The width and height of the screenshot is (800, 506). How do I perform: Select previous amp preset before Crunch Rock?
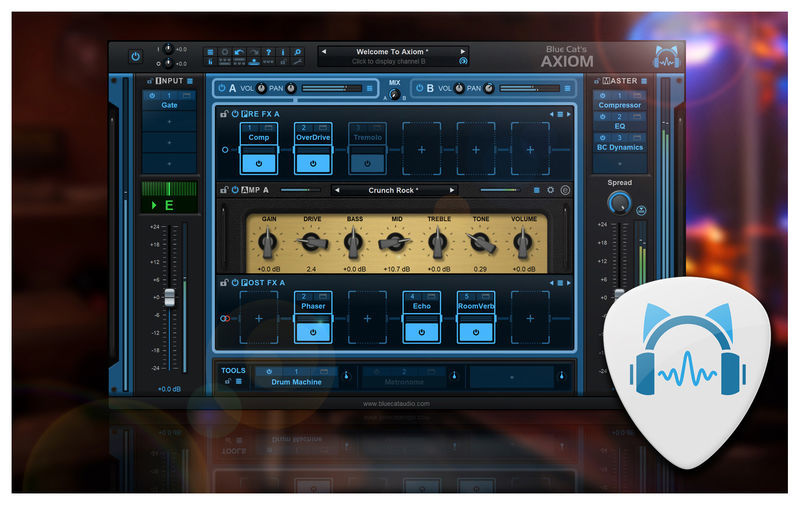point(337,190)
